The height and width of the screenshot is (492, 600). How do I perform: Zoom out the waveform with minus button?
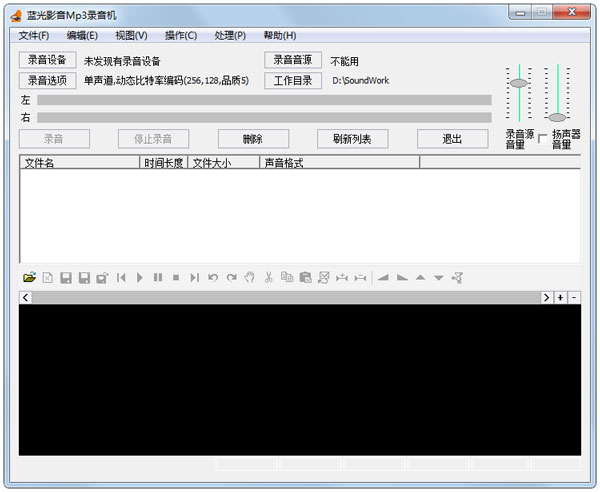point(574,297)
